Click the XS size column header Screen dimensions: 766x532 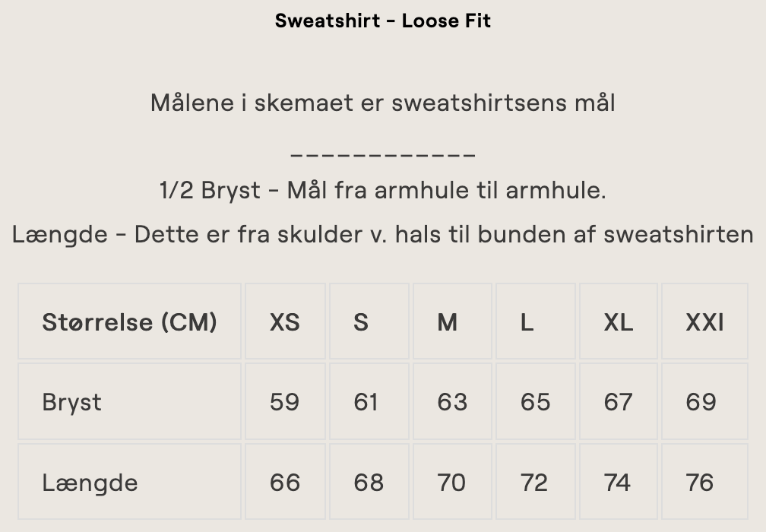click(x=285, y=322)
